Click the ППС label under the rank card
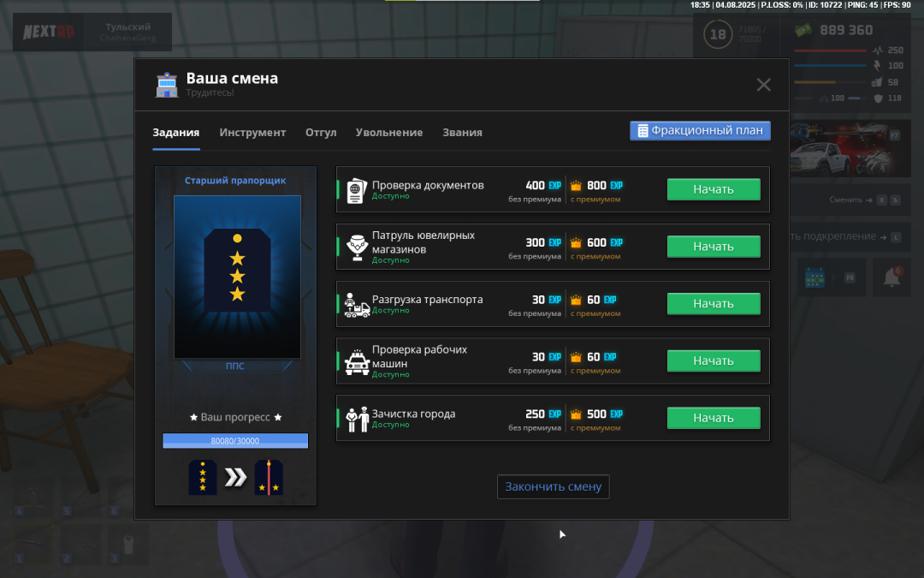Image resolution: width=924 pixels, height=578 pixels. pyautogui.click(x=235, y=366)
